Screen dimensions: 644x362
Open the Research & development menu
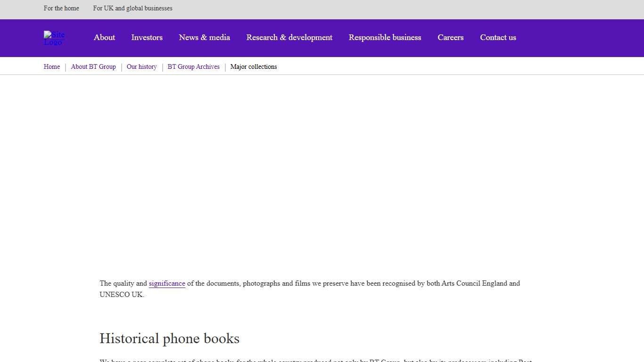289,38
